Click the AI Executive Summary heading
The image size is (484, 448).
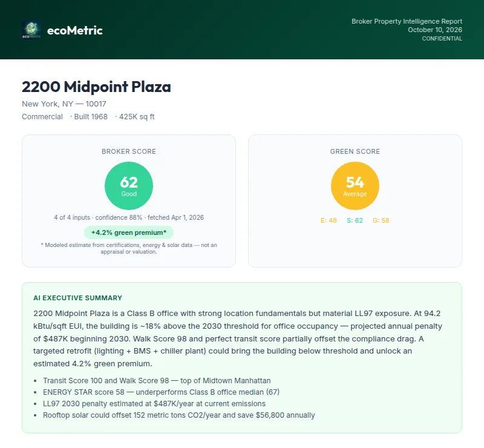(x=78, y=298)
